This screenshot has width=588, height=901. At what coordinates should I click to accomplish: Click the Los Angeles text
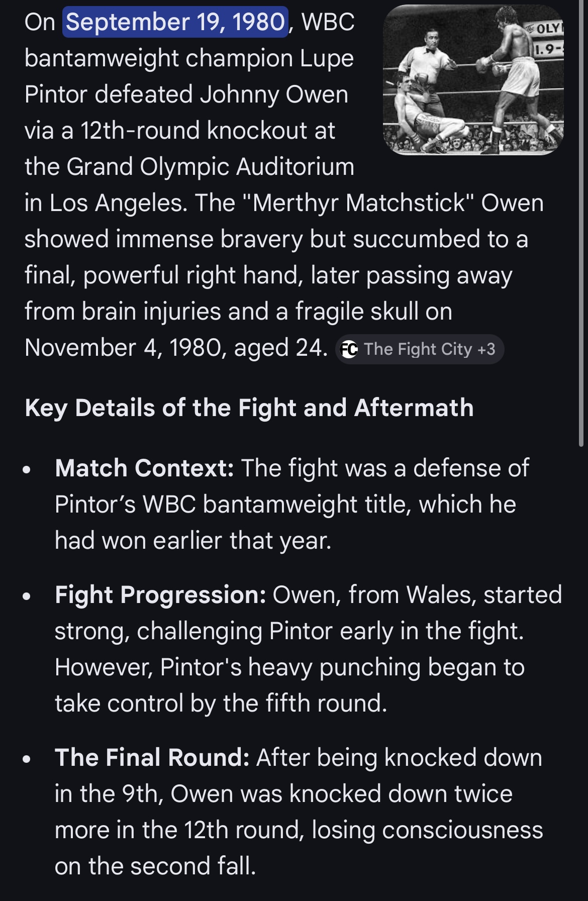point(118,203)
